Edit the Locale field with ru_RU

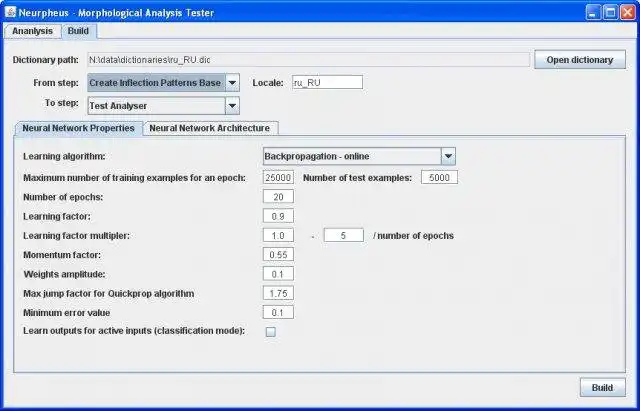click(327, 82)
